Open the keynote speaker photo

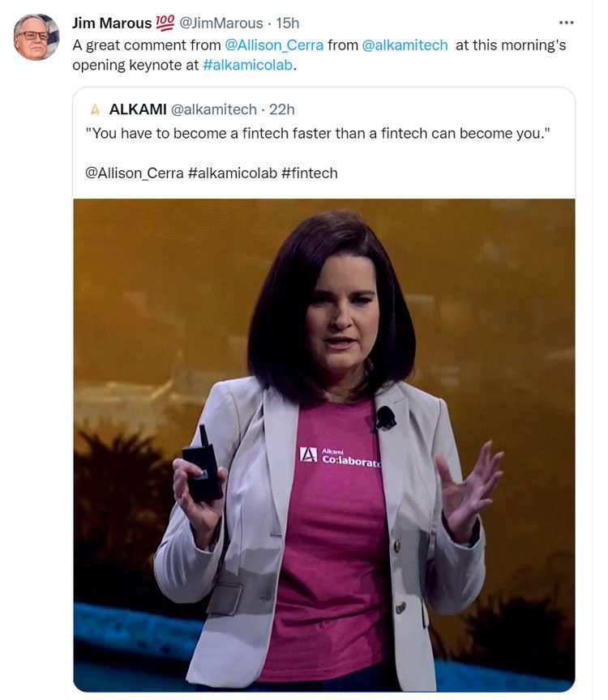coord(324,445)
